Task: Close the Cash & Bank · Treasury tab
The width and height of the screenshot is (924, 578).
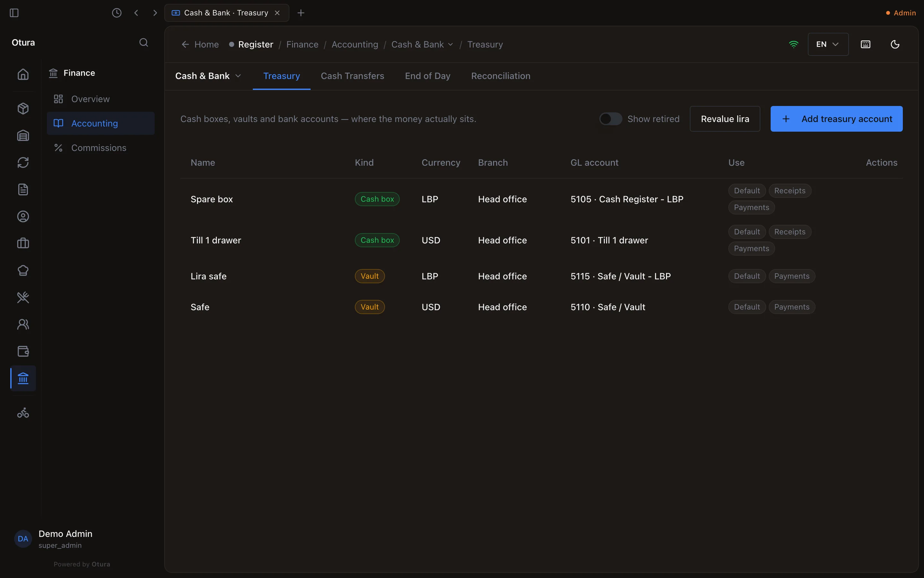Action: [x=277, y=13]
